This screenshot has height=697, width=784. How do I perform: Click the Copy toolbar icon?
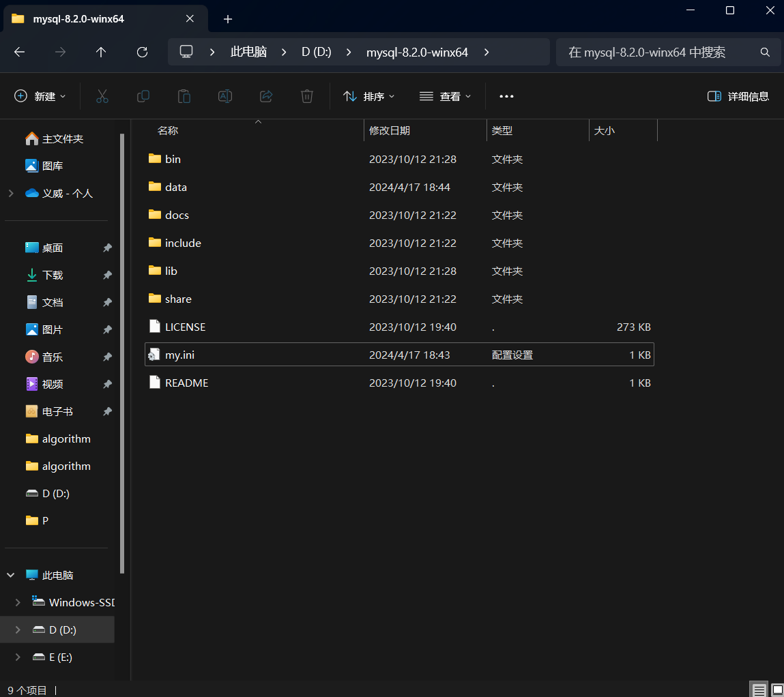pyautogui.click(x=143, y=96)
